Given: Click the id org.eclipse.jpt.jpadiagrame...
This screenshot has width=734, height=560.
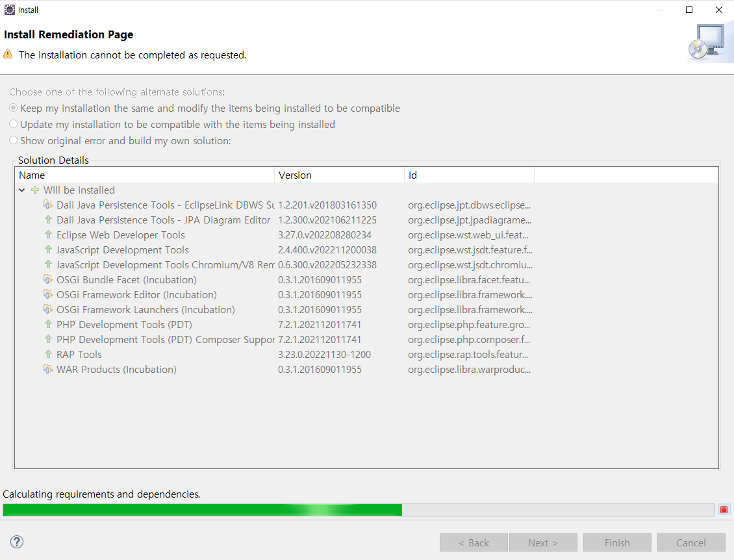Looking at the screenshot, I should click(x=470, y=220).
